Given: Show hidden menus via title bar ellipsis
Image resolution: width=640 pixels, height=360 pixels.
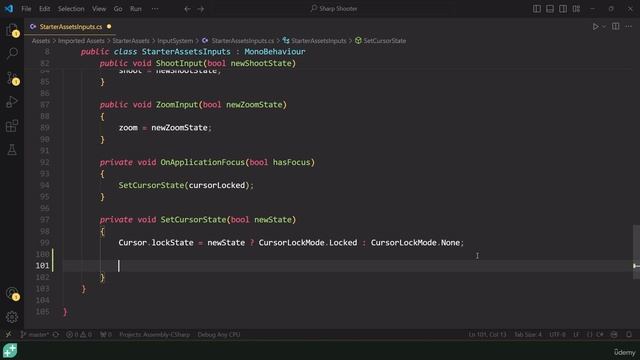Looking at the screenshot, I should click(x=155, y=9).
